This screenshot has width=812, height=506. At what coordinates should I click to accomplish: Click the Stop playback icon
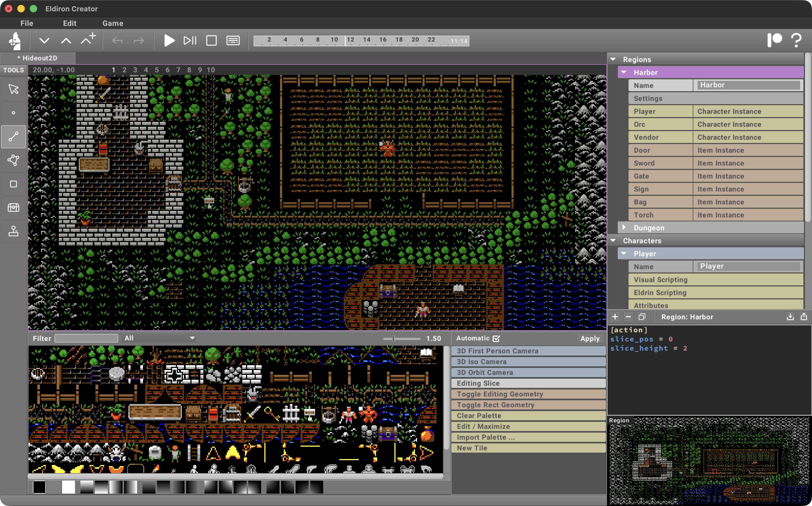click(x=211, y=40)
